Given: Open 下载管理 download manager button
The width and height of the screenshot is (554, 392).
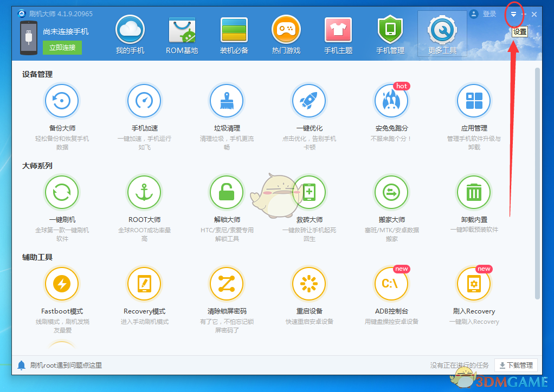Looking at the screenshot, I should click(517, 365).
